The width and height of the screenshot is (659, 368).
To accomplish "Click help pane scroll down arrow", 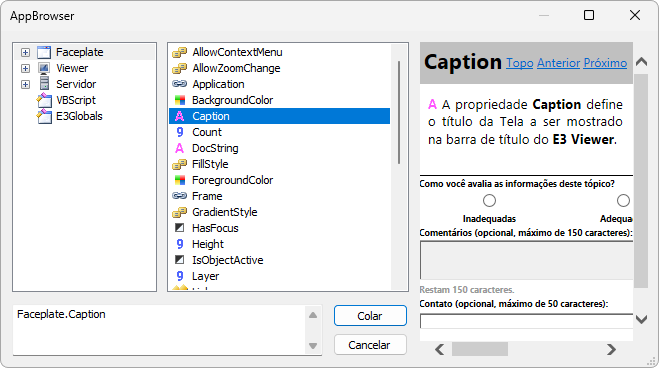I will point(641,320).
